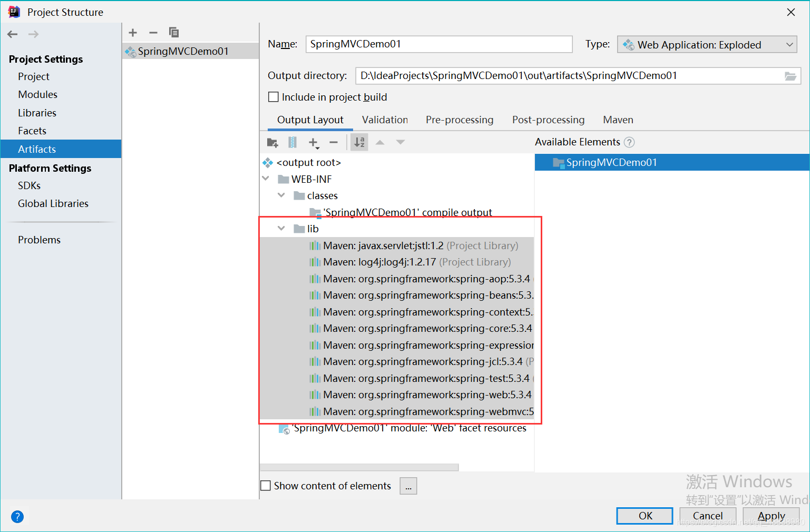Enable Show content of elements checkbox

point(266,486)
